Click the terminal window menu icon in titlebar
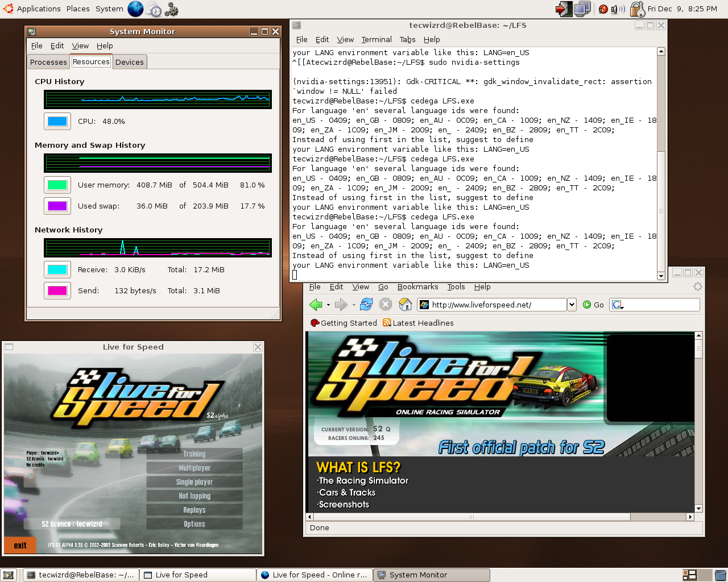Image resolution: width=728 pixels, height=582 pixels. pyautogui.click(x=297, y=26)
